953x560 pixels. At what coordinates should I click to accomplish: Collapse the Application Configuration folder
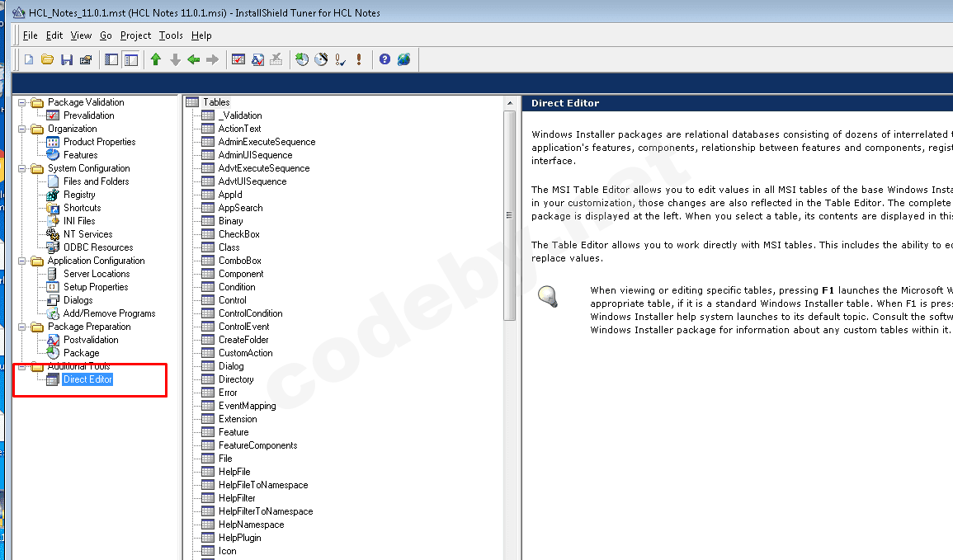click(x=22, y=261)
